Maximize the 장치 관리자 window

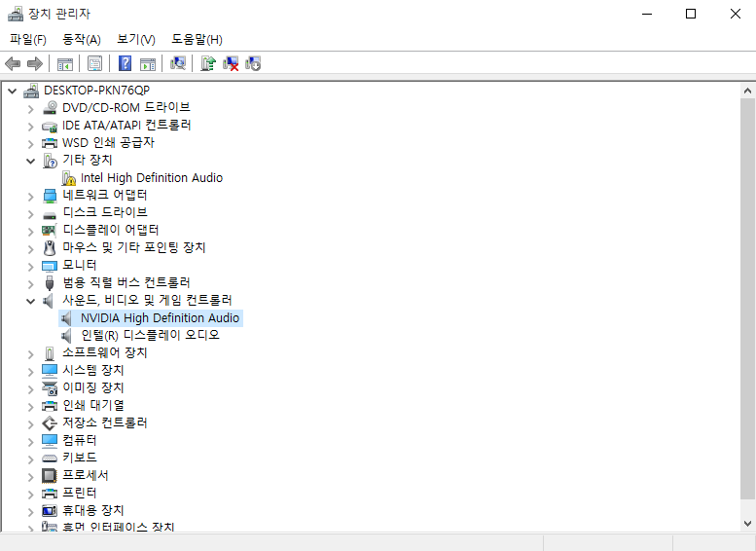(x=691, y=14)
